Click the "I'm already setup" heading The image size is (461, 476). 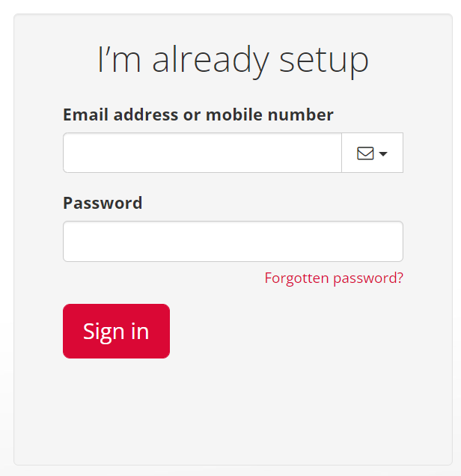coord(233,60)
